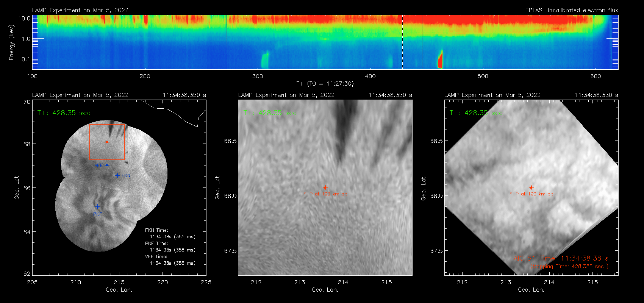Click the '220' longitude tick on left map
The width and height of the screenshot is (644, 303).
[x=163, y=282]
